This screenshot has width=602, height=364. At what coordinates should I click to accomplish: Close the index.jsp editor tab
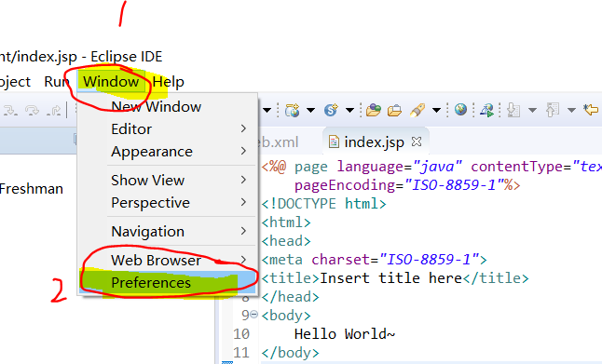(x=417, y=142)
